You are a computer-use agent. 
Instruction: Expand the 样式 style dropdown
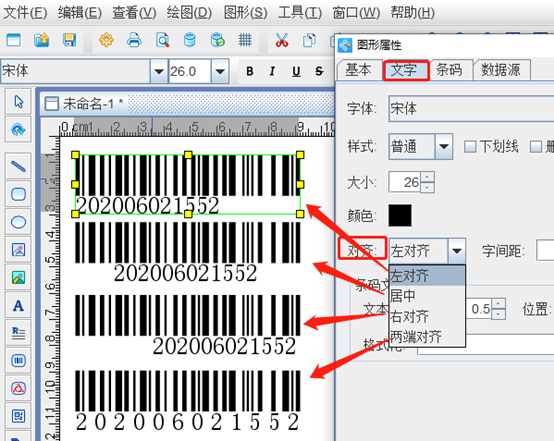[x=444, y=146]
